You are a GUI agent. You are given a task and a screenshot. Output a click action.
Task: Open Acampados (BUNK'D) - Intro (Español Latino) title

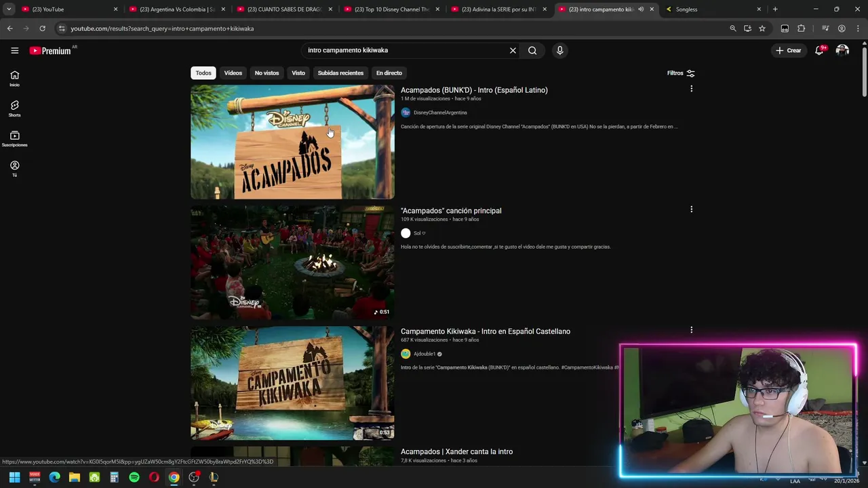474,90
